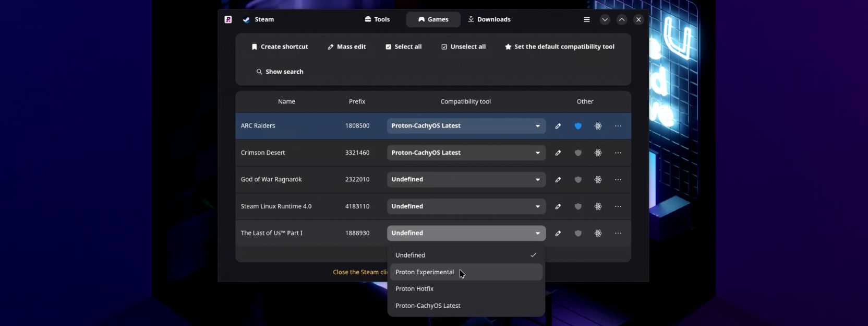Image resolution: width=868 pixels, height=326 pixels.
Task: Toggle the blue shield icon for ARC Raiders
Action: tap(578, 126)
